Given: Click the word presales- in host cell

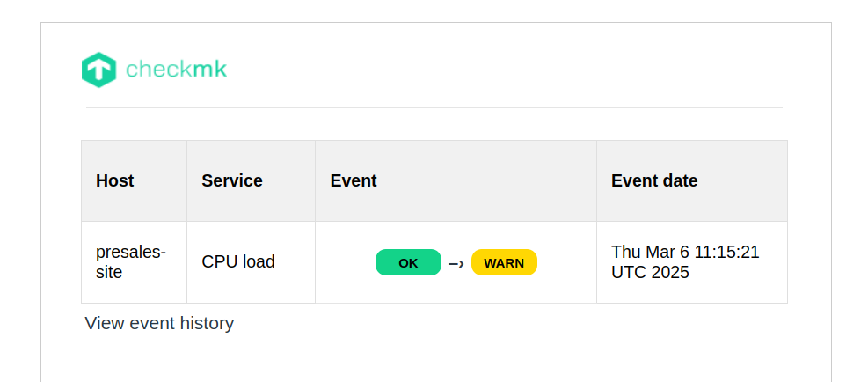Looking at the screenshot, I should point(131,252).
